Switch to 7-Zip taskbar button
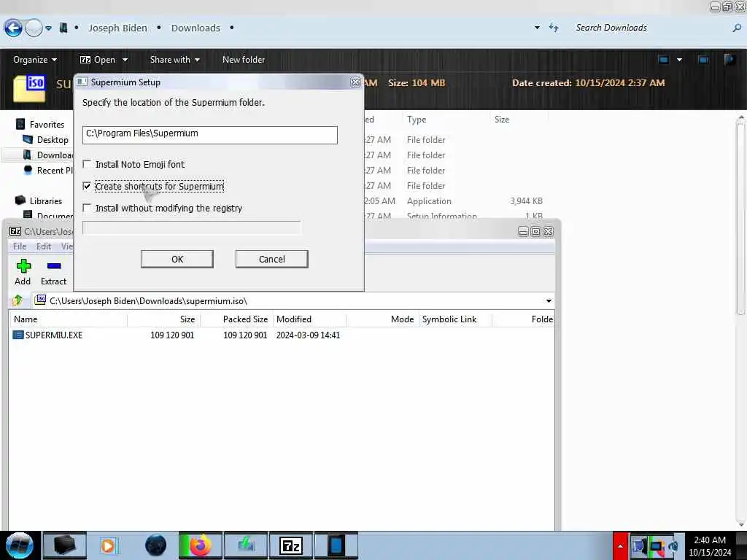 (290, 545)
